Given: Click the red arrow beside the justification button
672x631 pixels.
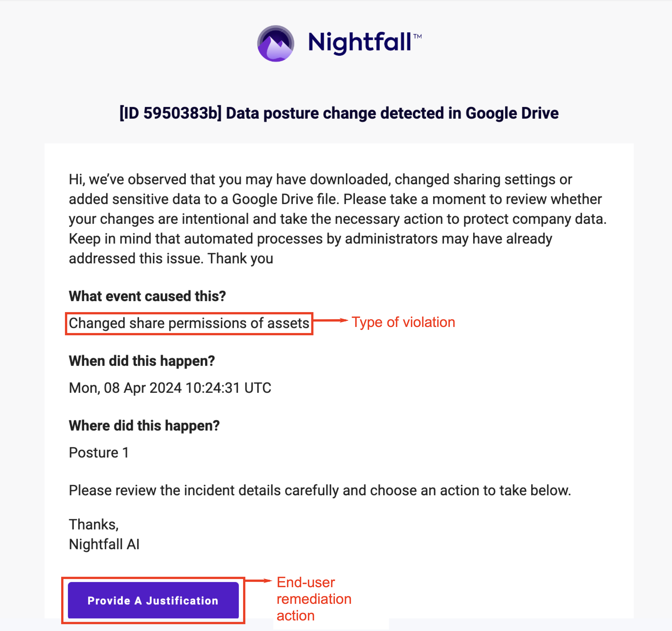Looking at the screenshot, I should [x=259, y=581].
